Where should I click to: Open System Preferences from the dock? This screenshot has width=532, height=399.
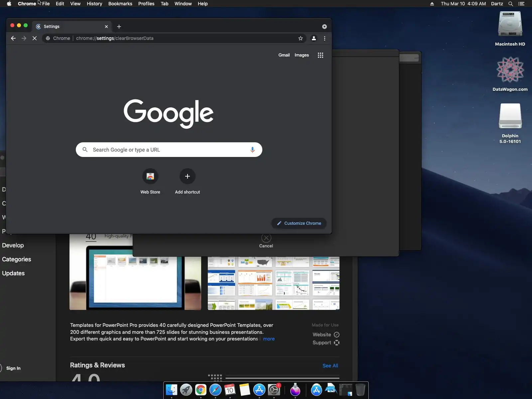click(274, 390)
